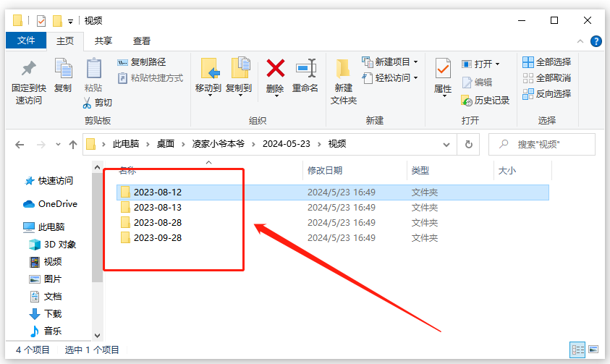
Task: Open the File (文件) tab
Action: [x=26, y=41]
